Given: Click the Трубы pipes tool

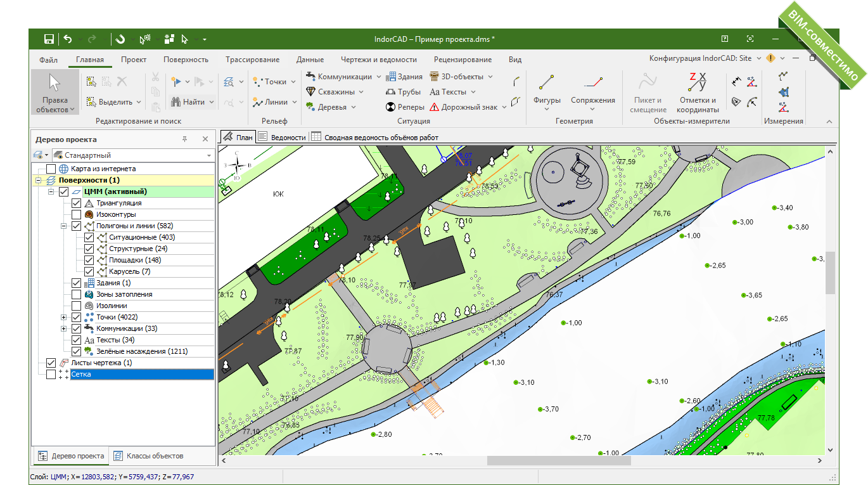Looking at the screenshot, I should click(403, 92).
